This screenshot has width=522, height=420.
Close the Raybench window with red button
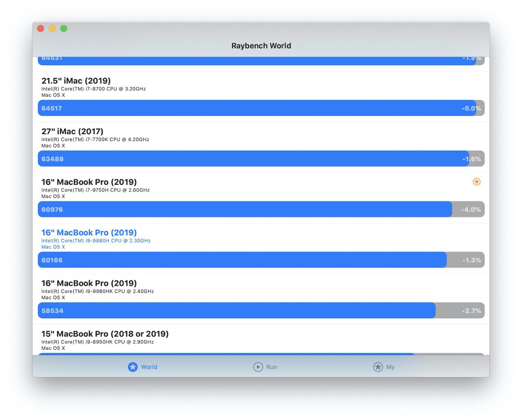[x=40, y=28]
